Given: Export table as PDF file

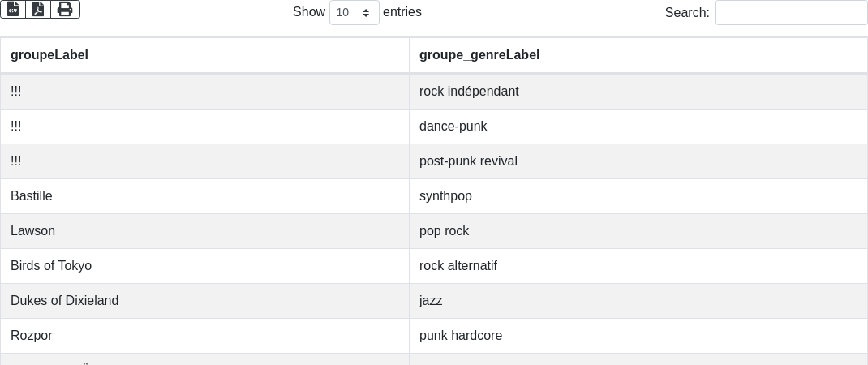Looking at the screenshot, I should click(38, 9).
